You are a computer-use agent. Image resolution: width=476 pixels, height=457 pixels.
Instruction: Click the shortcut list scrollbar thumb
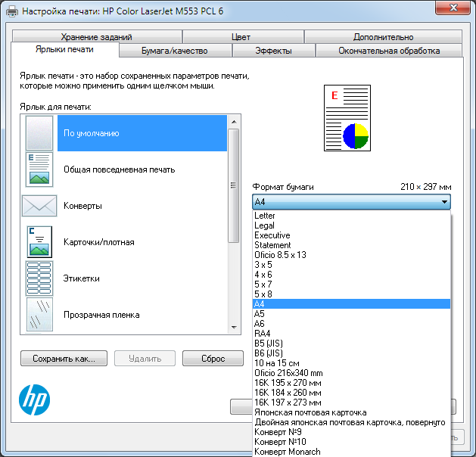(x=233, y=185)
